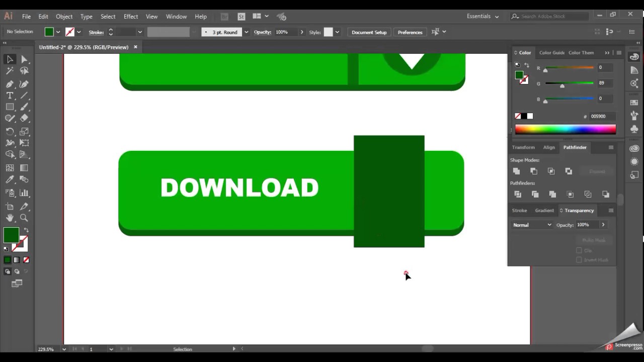Open the control bar stroke color dropdown

click(x=78, y=32)
